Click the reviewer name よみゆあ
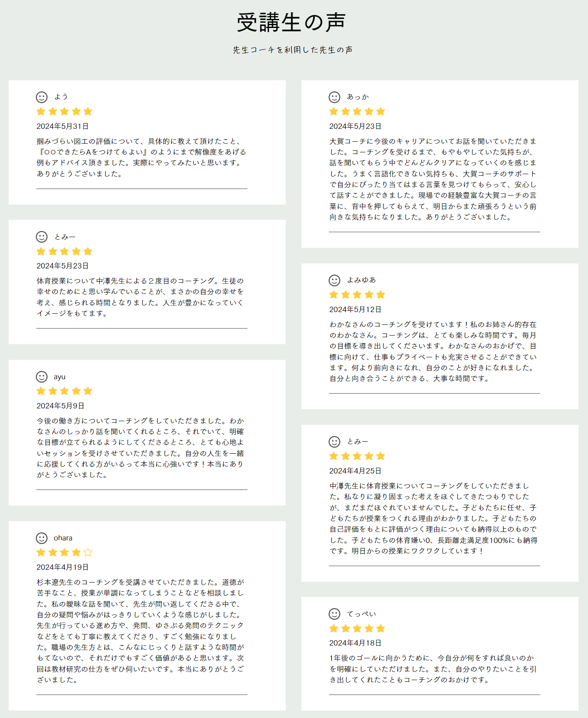Viewport: 588px width, 718px height. (361, 280)
